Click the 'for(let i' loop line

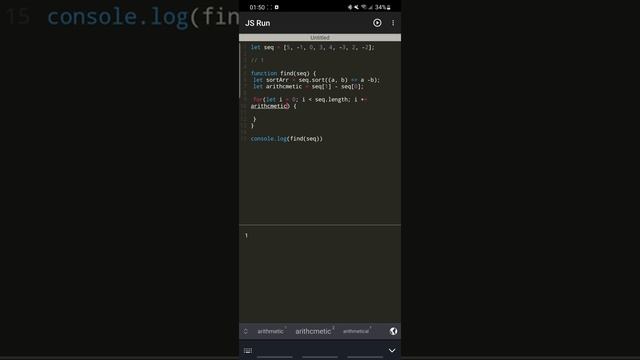pyautogui.click(x=310, y=100)
